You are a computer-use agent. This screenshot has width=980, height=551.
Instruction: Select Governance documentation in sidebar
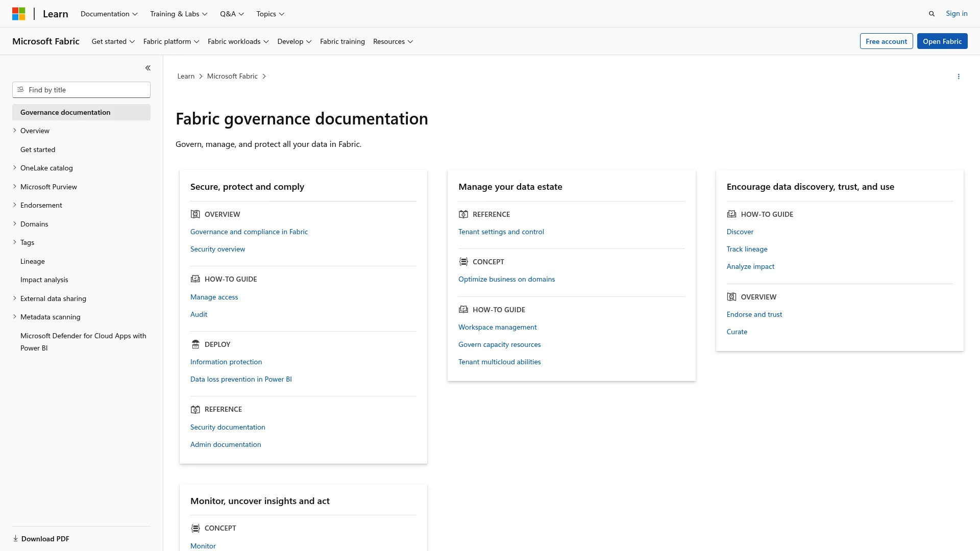(81, 112)
